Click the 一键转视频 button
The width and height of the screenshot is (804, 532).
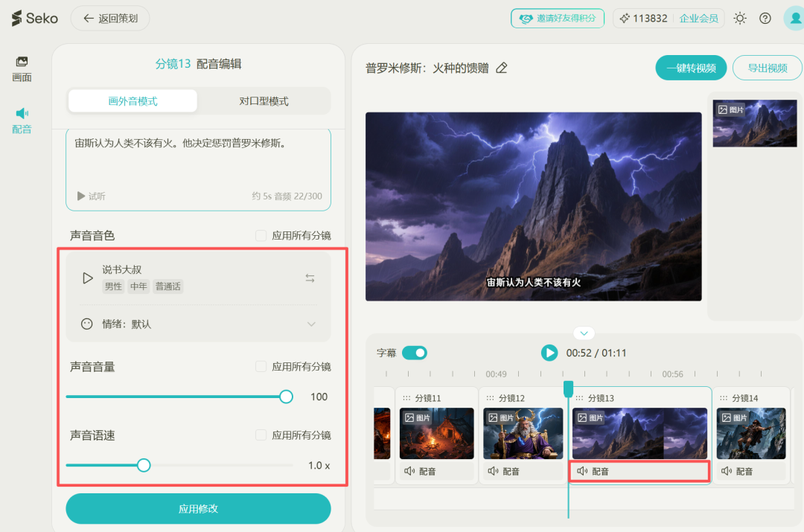[x=691, y=66]
